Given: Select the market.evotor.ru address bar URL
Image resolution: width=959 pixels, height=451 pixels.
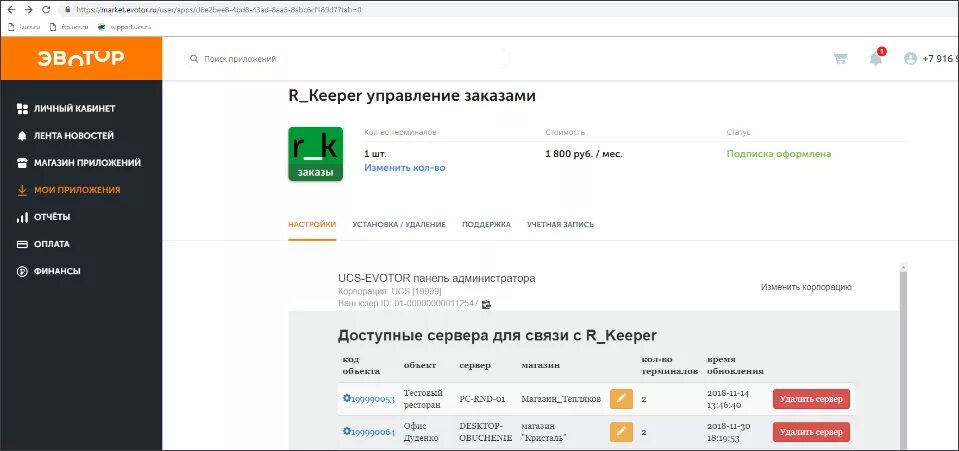Looking at the screenshot, I should click(218, 10).
